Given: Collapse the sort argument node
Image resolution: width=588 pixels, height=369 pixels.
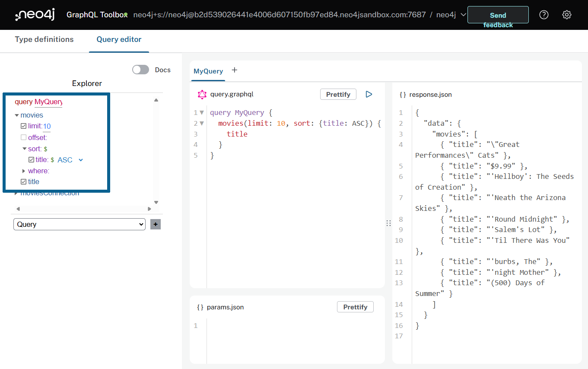Looking at the screenshot, I should pyautogui.click(x=25, y=149).
